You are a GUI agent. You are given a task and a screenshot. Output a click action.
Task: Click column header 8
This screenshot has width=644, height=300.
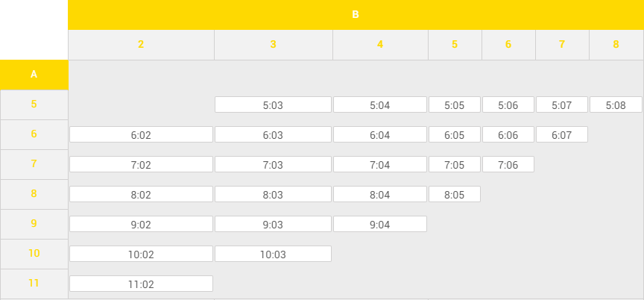click(616, 45)
